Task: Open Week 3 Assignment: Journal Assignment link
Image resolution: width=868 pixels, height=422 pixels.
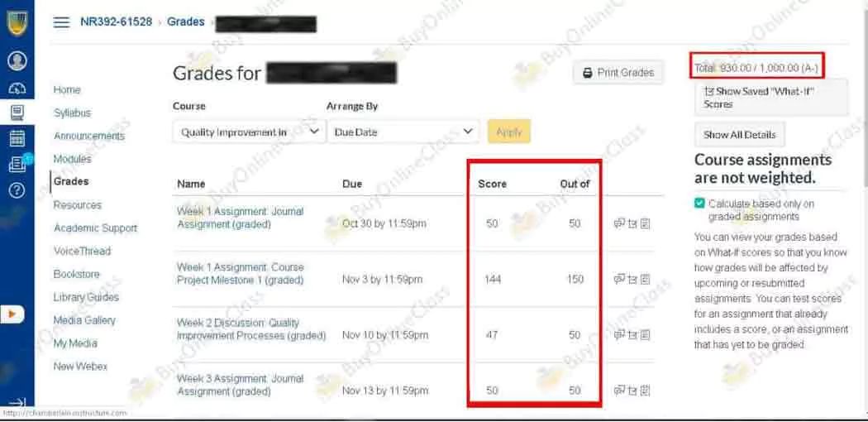Action: coord(241,386)
